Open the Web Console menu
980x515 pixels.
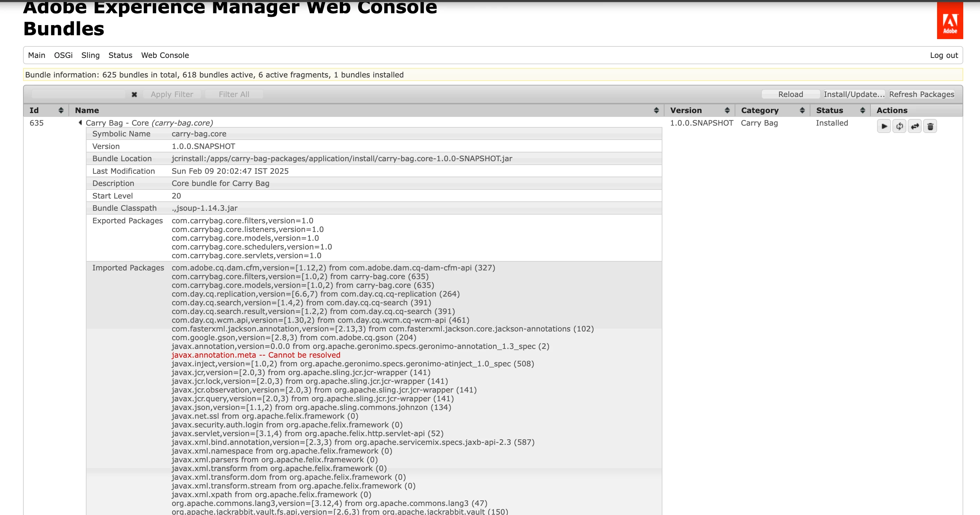165,55
